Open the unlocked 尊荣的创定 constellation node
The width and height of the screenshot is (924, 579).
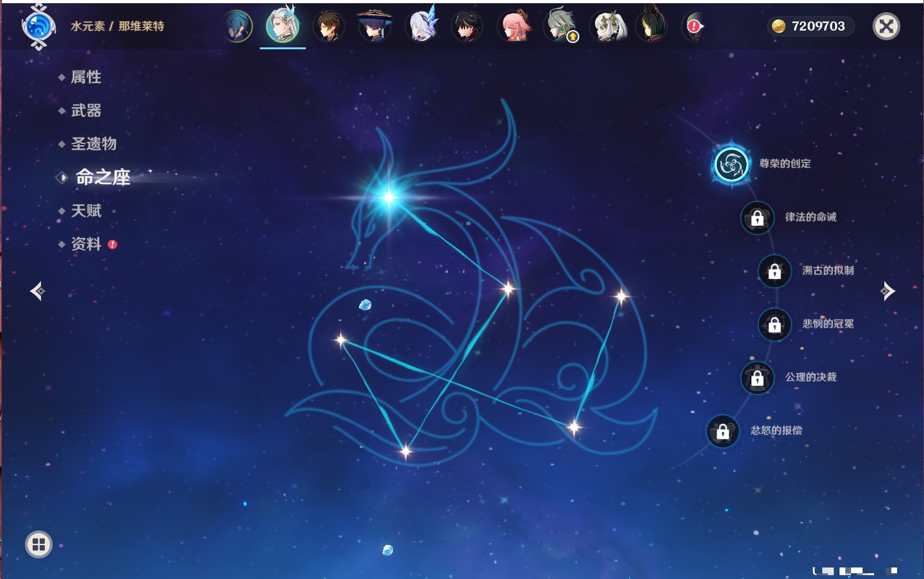click(731, 164)
